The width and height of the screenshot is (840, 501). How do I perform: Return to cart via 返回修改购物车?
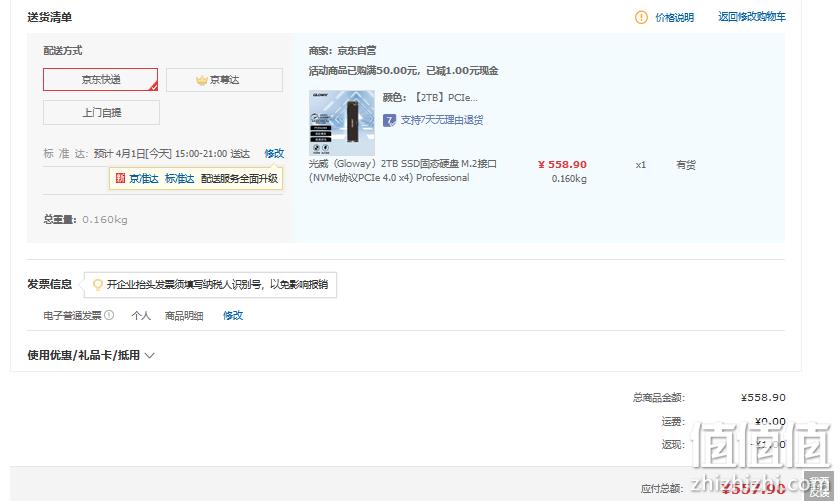tap(752, 17)
